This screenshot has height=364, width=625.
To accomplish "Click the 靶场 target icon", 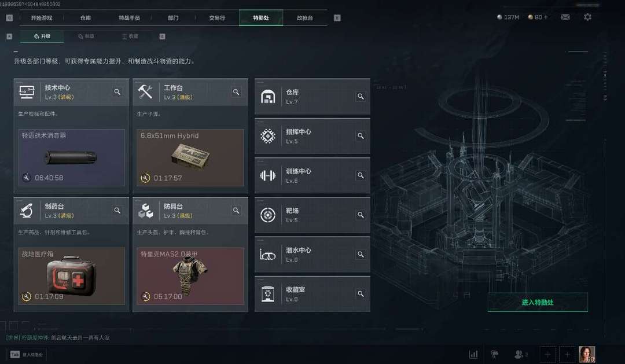I will pyautogui.click(x=268, y=215).
